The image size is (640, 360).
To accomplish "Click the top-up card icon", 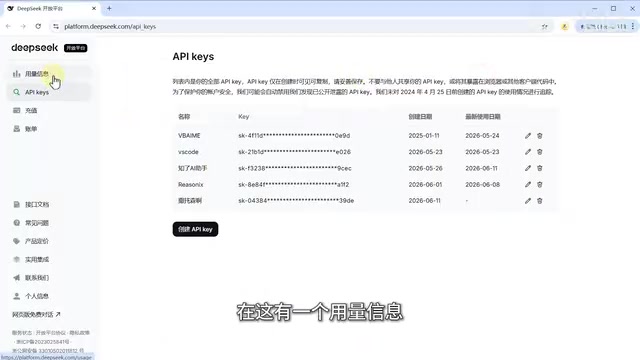I will point(16,111).
